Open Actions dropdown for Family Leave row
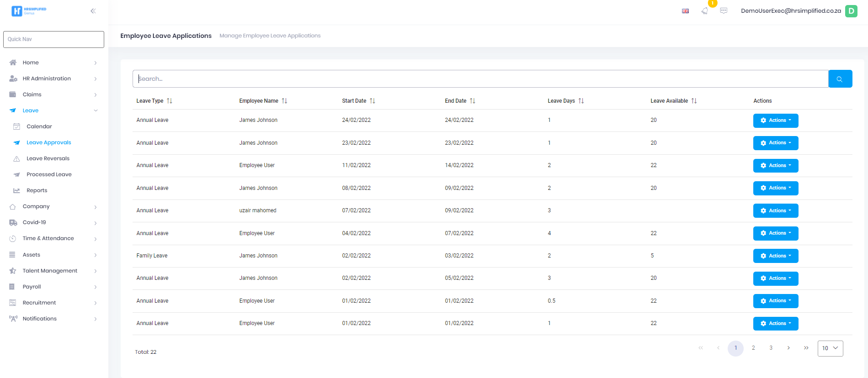 (776, 256)
